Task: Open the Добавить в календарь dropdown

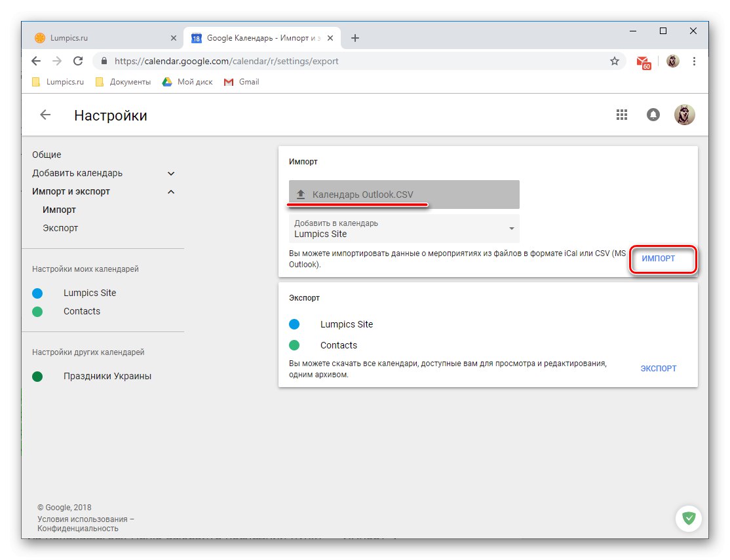Action: click(512, 228)
